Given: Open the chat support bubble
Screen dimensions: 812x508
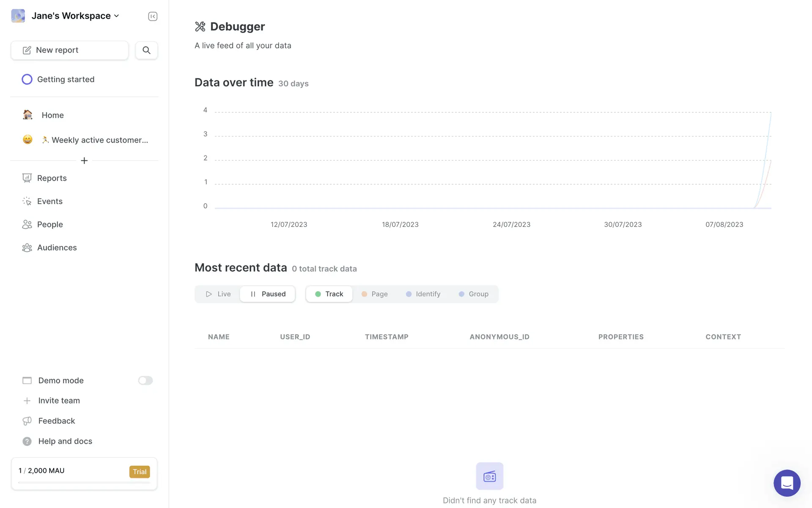Looking at the screenshot, I should pos(787,483).
